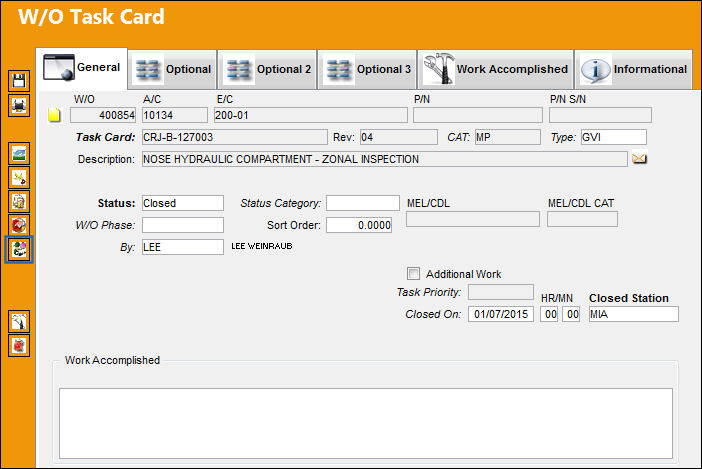Click the Task Priority field

click(501, 292)
